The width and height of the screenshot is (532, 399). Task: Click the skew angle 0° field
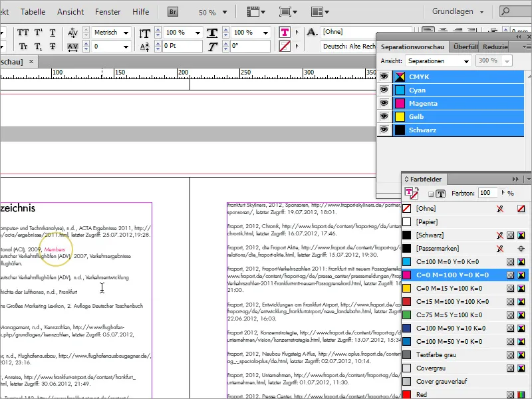[x=250, y=46]
